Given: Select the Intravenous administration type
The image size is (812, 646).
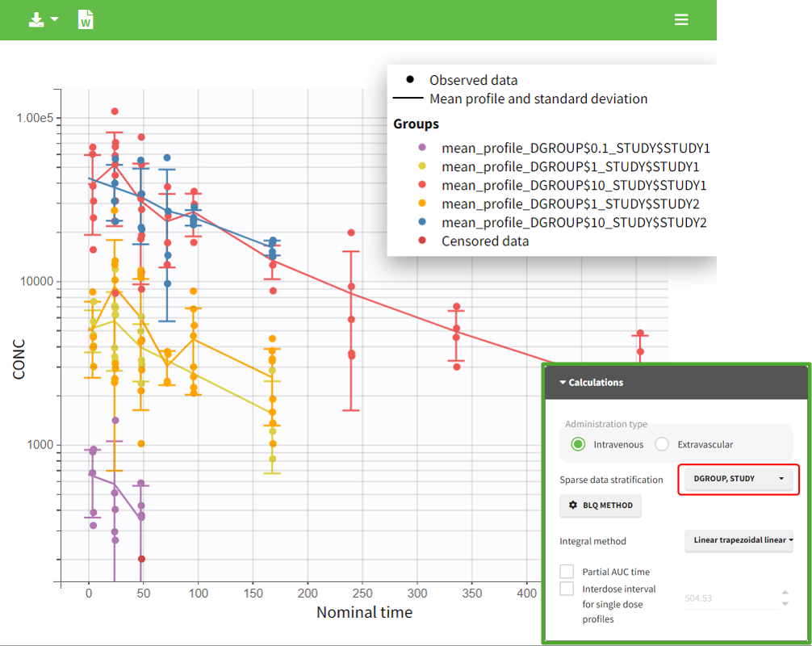Looking at the screenshot, I should pos(577,444).
